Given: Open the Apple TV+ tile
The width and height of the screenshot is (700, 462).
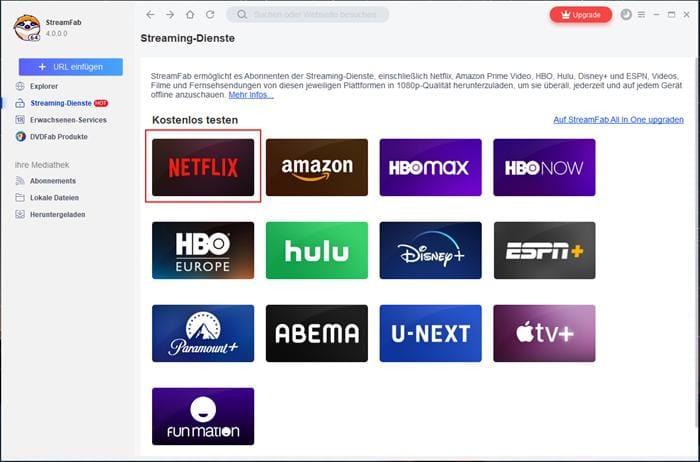Looking at the screenshot, I should pyautogui.click(x=544, y=333).
